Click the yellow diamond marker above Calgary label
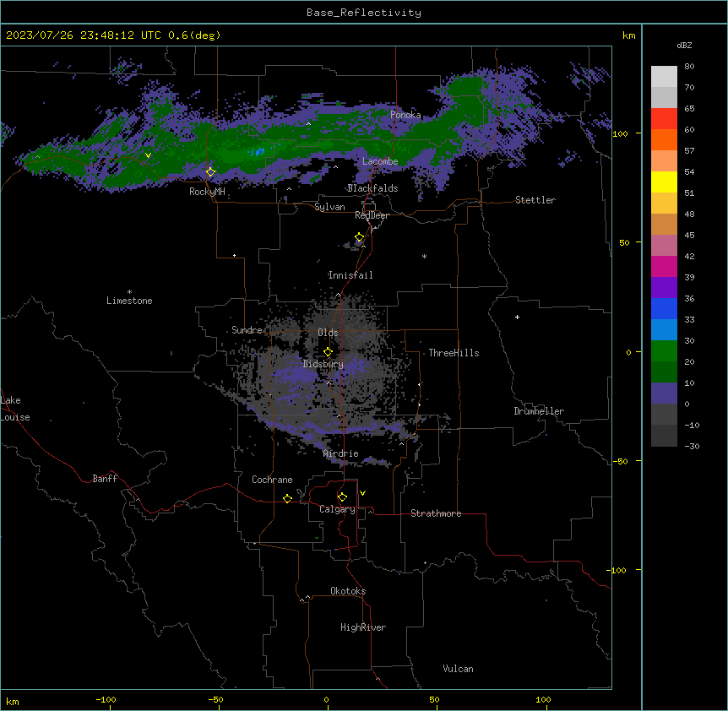The width and height of the screenshot is (728, 711). 342,497
